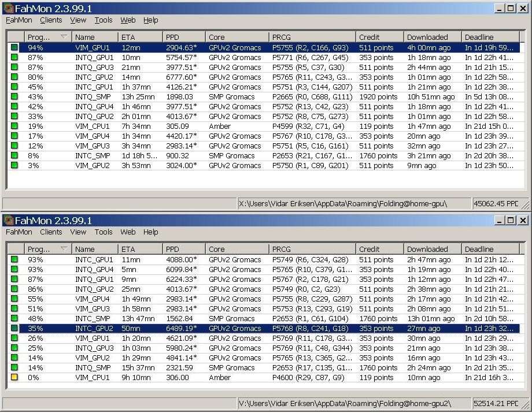This screenshot has width=532, height=413.
Task: Sort by PPD column header, top window
Action: coord(184,37)
